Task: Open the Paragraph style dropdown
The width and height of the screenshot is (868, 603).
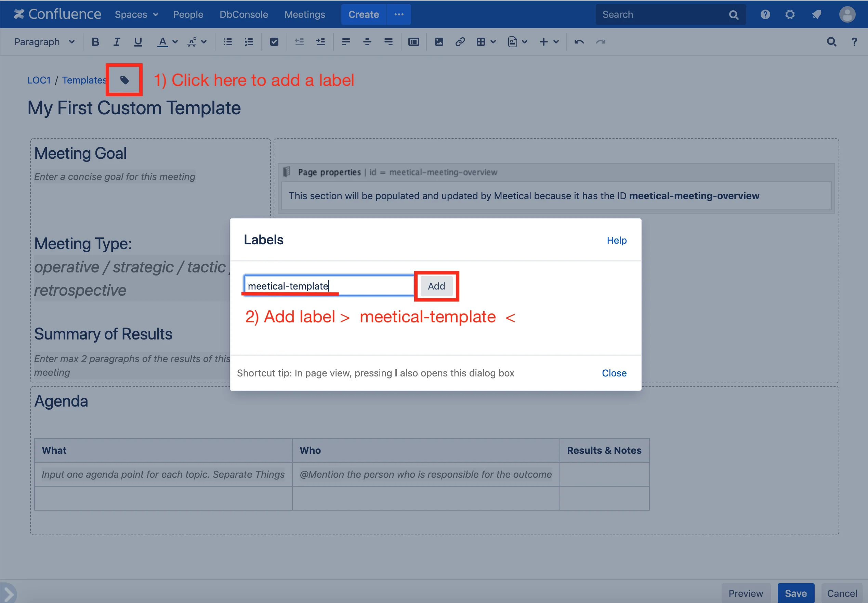Action: 44,42
